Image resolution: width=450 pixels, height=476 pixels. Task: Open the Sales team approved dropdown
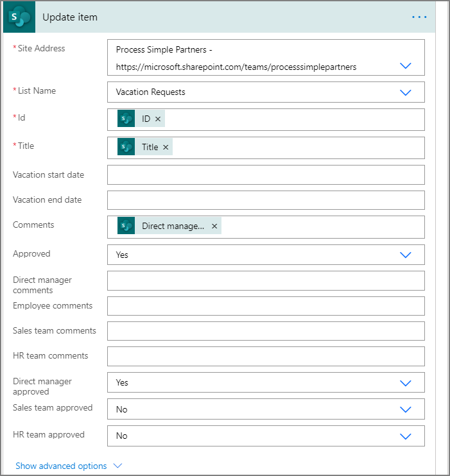point(405,409)
